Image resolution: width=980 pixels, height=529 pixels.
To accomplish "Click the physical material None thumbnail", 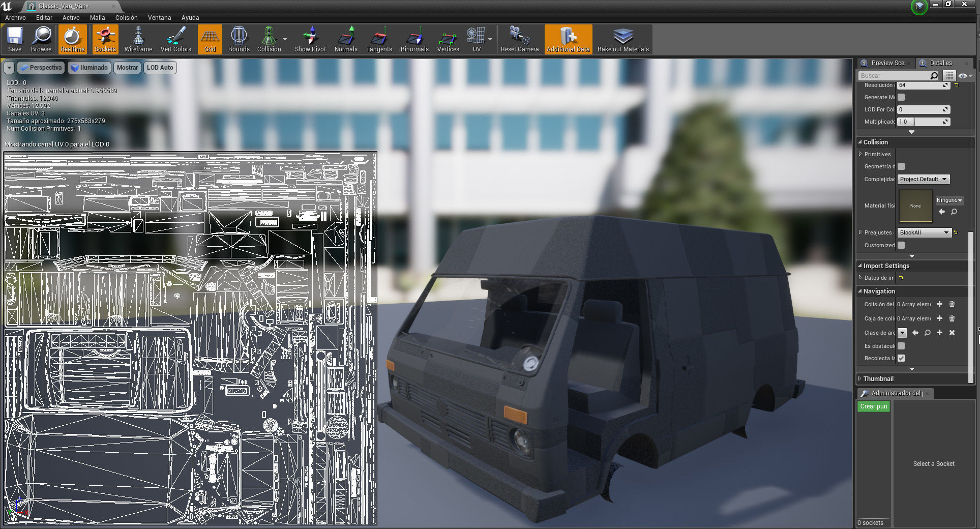I will pyautogui.click(x=915, y=205).
